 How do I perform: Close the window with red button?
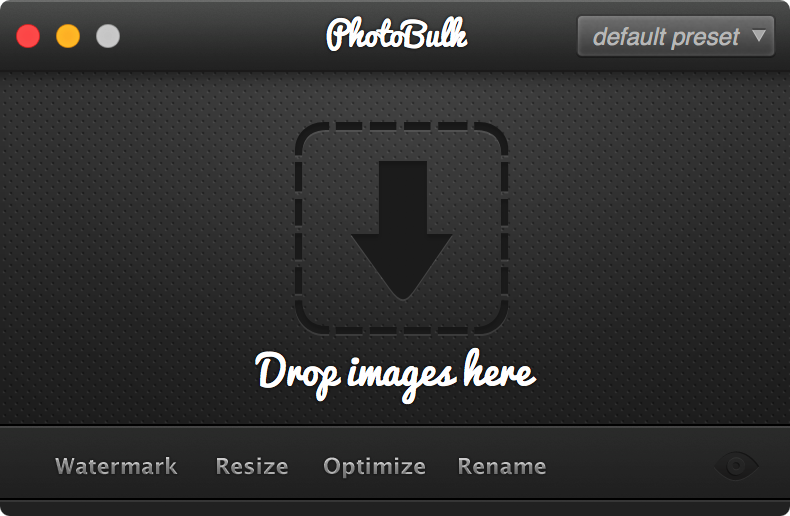(x=28, y=36)
